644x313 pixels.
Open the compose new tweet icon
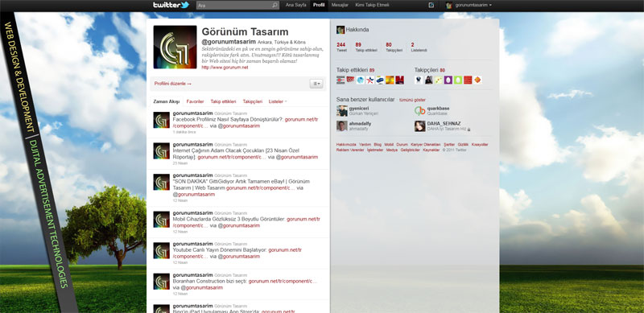tap(431, 5)
